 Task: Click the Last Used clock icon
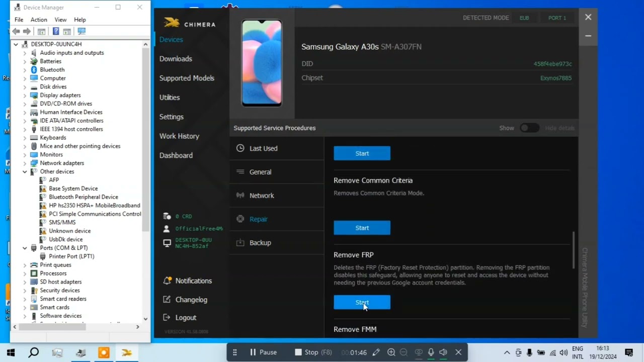pos(240,148)
